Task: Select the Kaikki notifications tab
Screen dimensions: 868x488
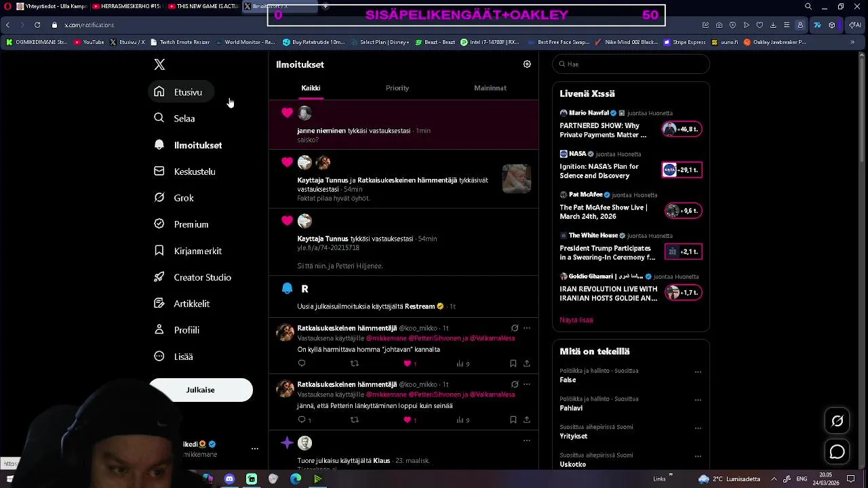Action: coord(311,88)
